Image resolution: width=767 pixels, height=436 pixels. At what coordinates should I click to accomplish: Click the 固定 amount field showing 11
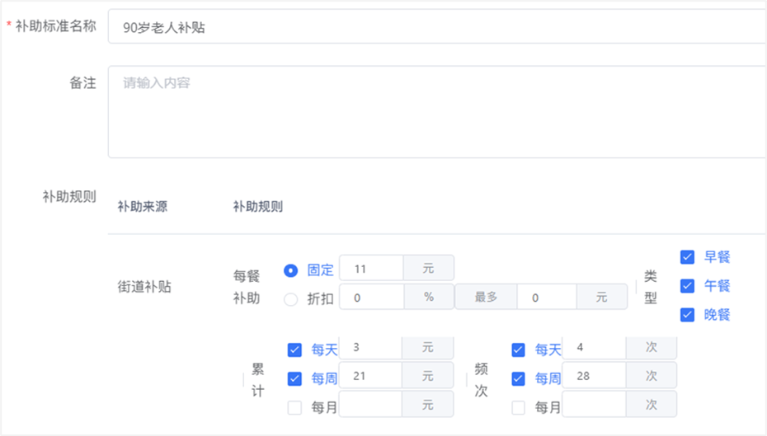click(x=371, y=269)
